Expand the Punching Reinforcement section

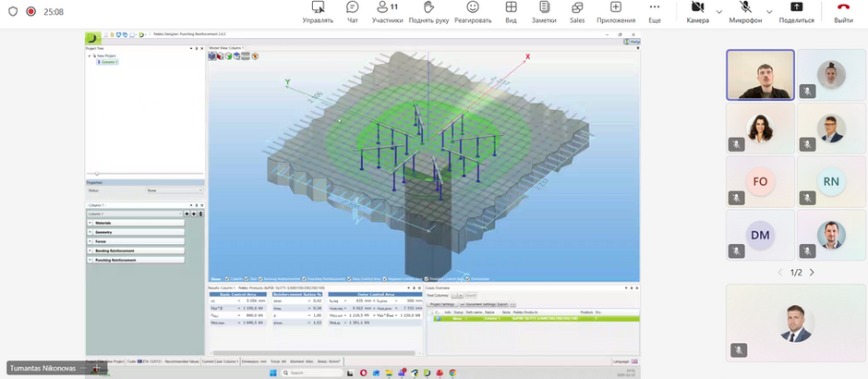tap(136, 260)
